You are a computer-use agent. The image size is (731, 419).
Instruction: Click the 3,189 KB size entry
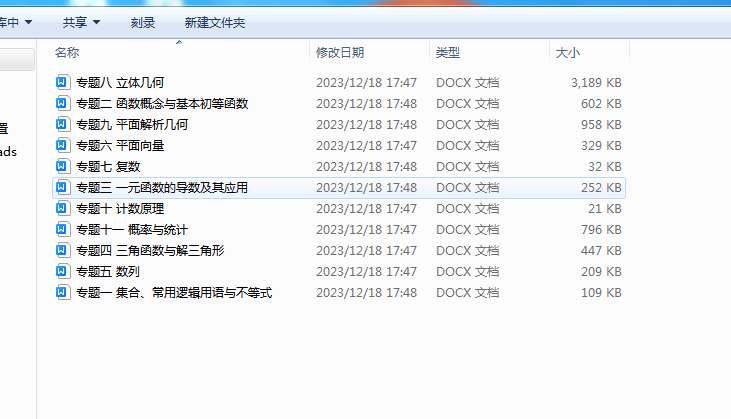tap(596, 83)
